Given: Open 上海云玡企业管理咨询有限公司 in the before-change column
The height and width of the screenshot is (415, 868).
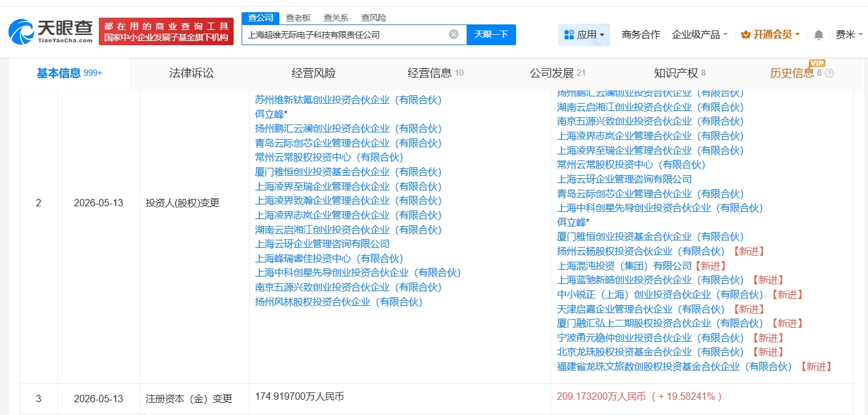Looking at the screenshot, I should click(322, 244).
